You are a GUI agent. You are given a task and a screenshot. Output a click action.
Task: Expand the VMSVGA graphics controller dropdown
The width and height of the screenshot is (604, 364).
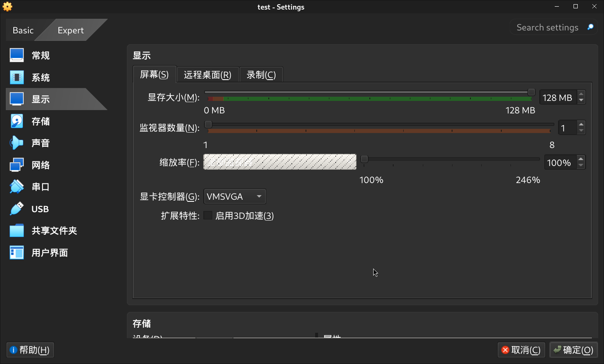click(x=235, y=196)
